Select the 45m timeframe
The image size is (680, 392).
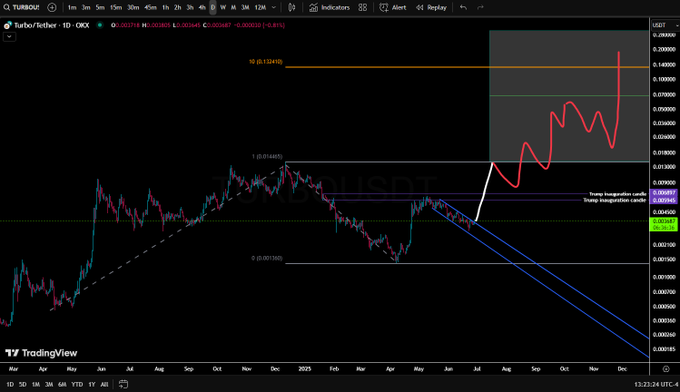coord(150,7)
